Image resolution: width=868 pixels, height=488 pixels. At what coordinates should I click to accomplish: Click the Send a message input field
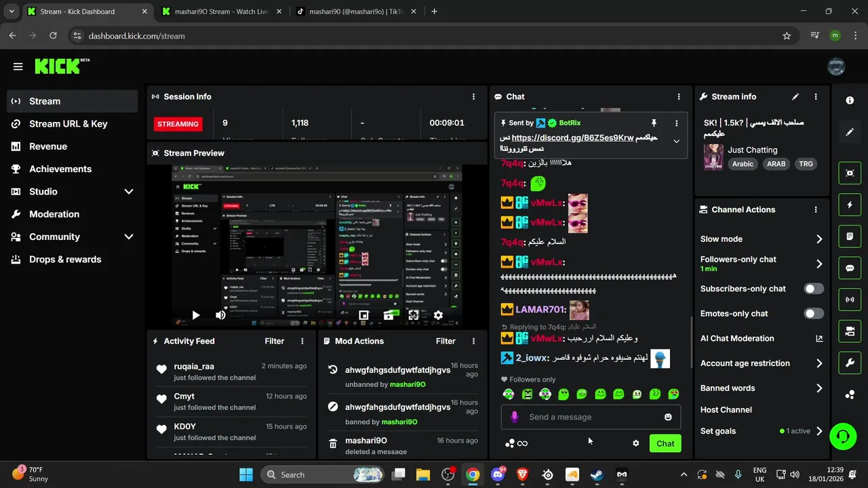click(x=591, y=417)
